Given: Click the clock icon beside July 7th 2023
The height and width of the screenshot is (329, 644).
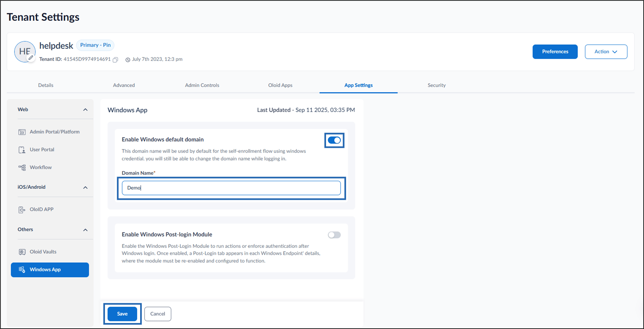Looking at the screenshot, I should pyautogui.click(x=128, y=60).
